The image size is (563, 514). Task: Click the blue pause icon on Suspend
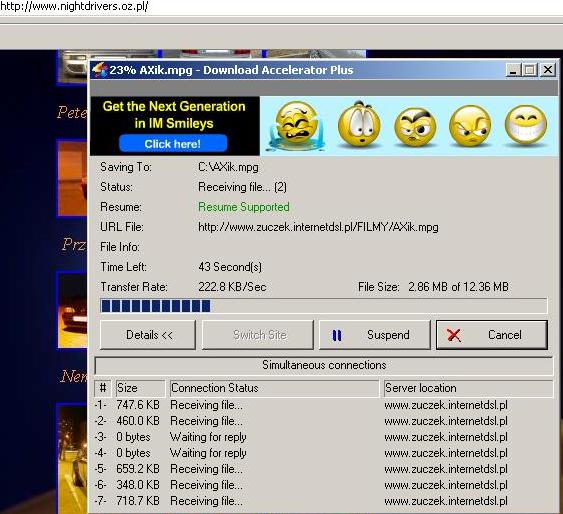[337, 335]
